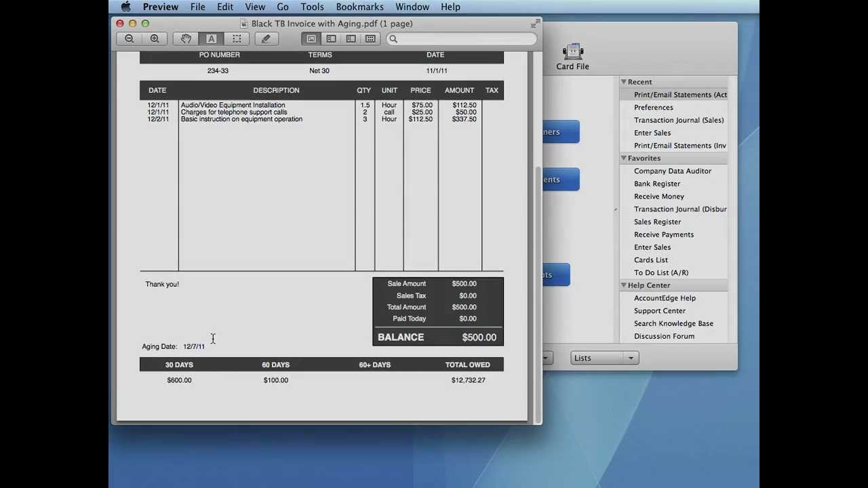Open the Lists dropdown in AccountEdge
The width and height of the screenshot is (868, 488).
point(604,358)
